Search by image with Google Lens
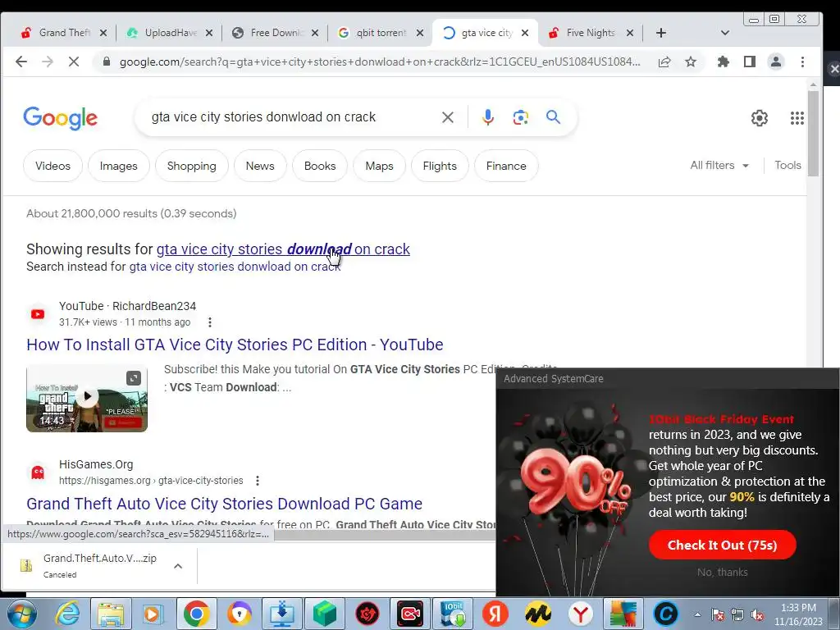 [520, 117]
